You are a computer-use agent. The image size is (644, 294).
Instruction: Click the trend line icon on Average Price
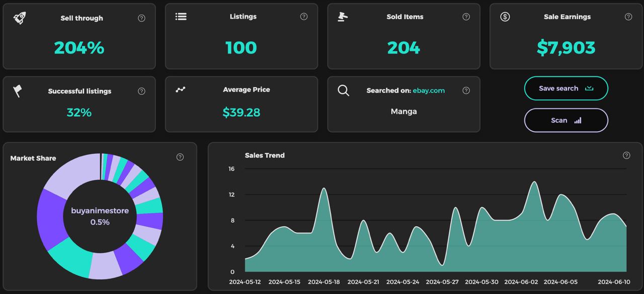181,89
